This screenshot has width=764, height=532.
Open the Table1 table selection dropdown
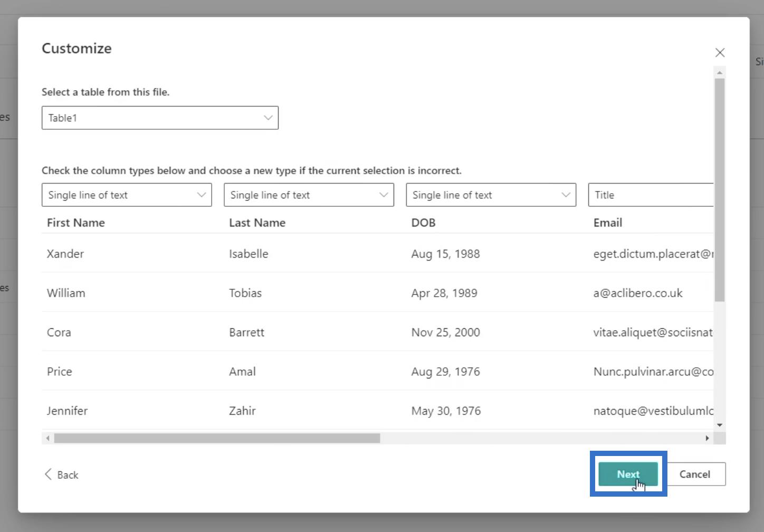point(160,118)
